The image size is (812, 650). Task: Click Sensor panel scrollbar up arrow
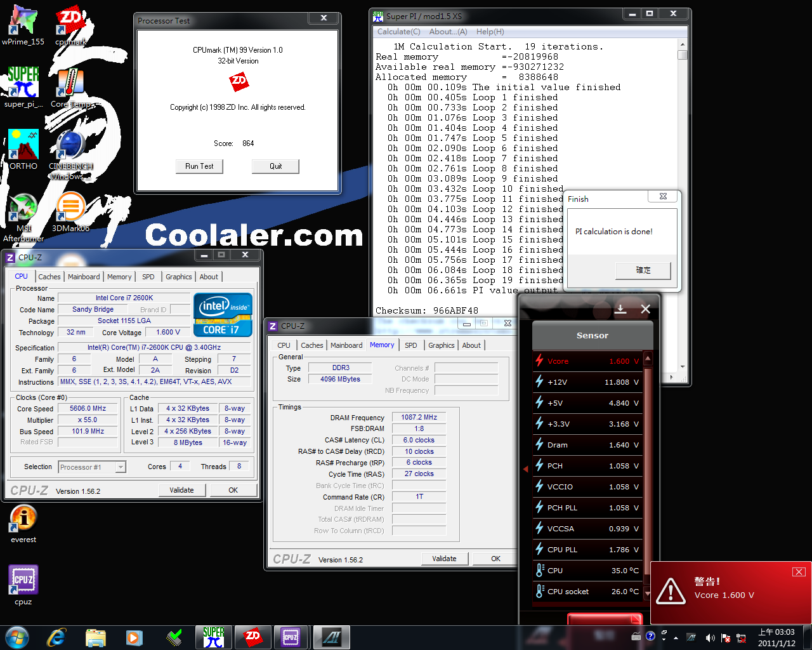pos(648,359)
